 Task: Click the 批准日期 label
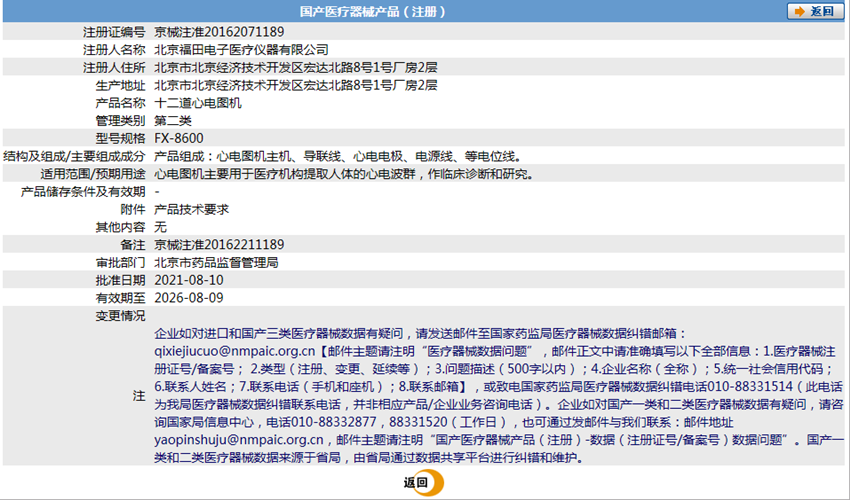[x=120, y=280]
